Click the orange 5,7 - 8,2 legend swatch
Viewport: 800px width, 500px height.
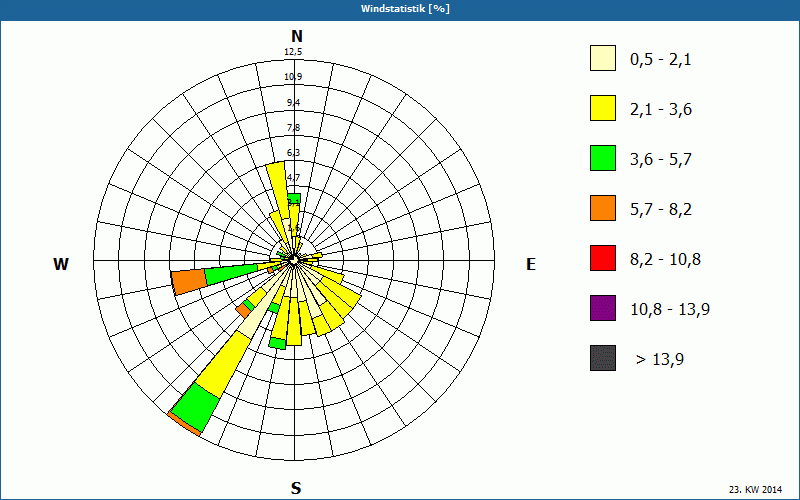pyautogui.click(x=603, y=208)
